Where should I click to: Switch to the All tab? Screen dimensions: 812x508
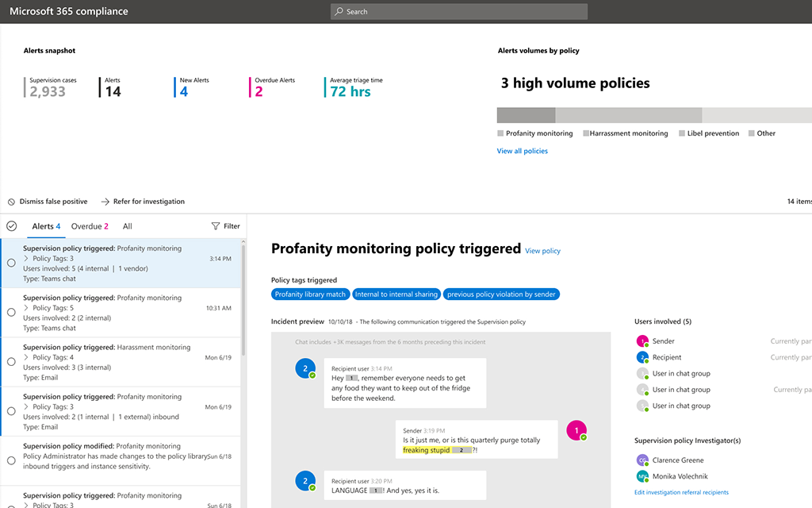(128, 226)
